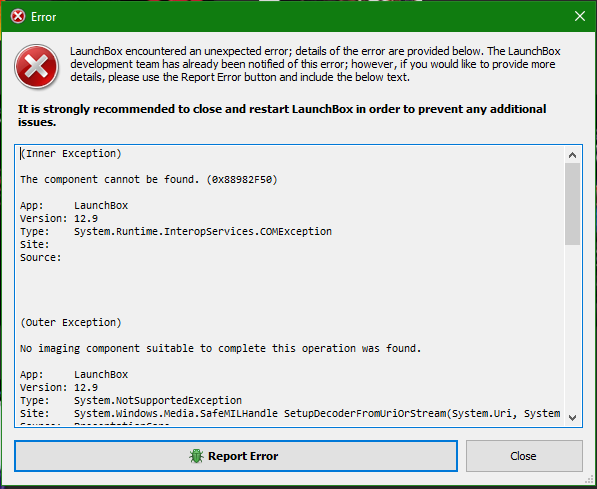Image resolution: width=597 pixels, height=489 pixels.
Task: Click the green bug icon on Report Error
Action: click(x=196, y=456)
